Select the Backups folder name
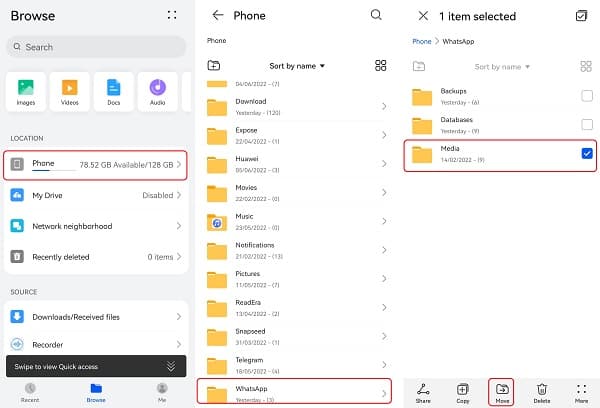Image resolution: width=600 pixels, height=408 pixels. pyautogui.click(x=453, y=91)
